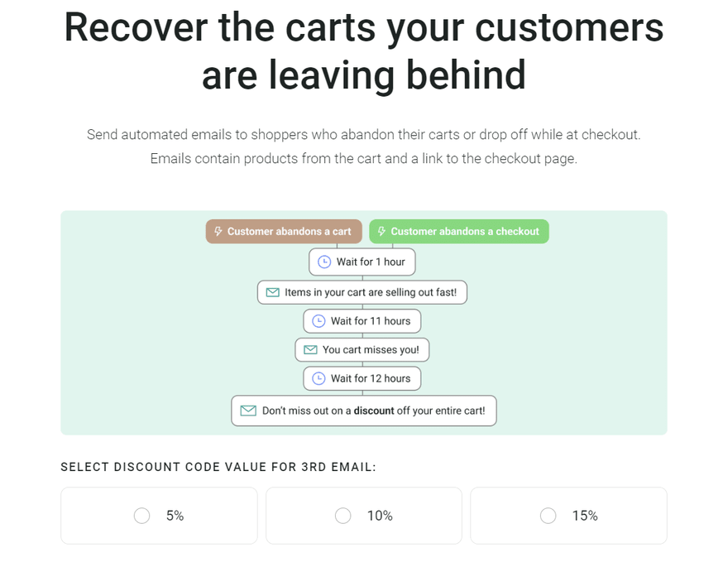
Task: Open the discount off your entire cart email
Action: [x=364, y=411]
